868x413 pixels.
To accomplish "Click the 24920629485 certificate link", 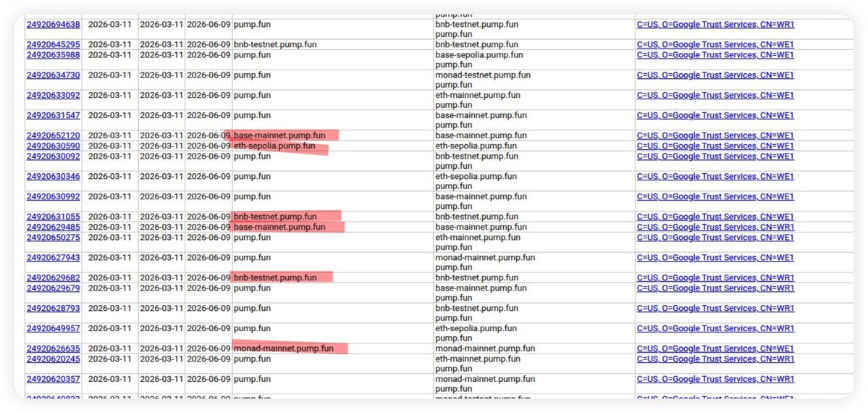I will (x=54, y=227).
